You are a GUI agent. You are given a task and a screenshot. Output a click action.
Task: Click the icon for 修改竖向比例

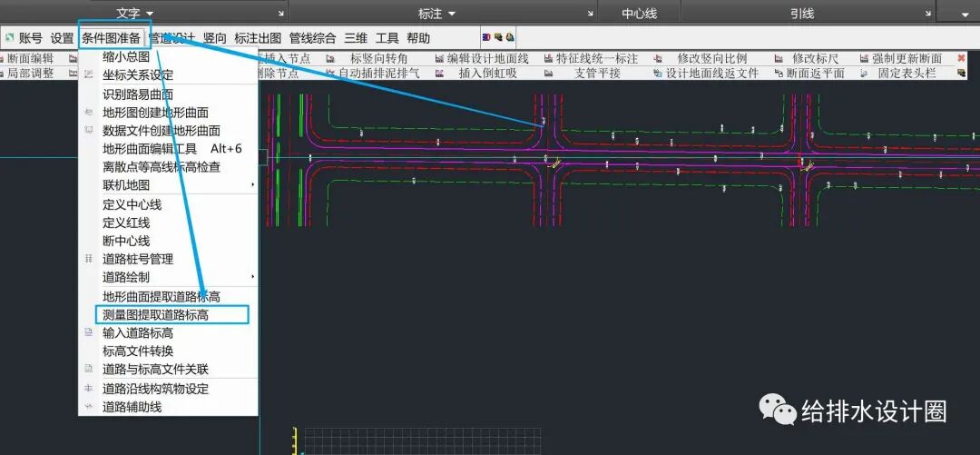658,59
